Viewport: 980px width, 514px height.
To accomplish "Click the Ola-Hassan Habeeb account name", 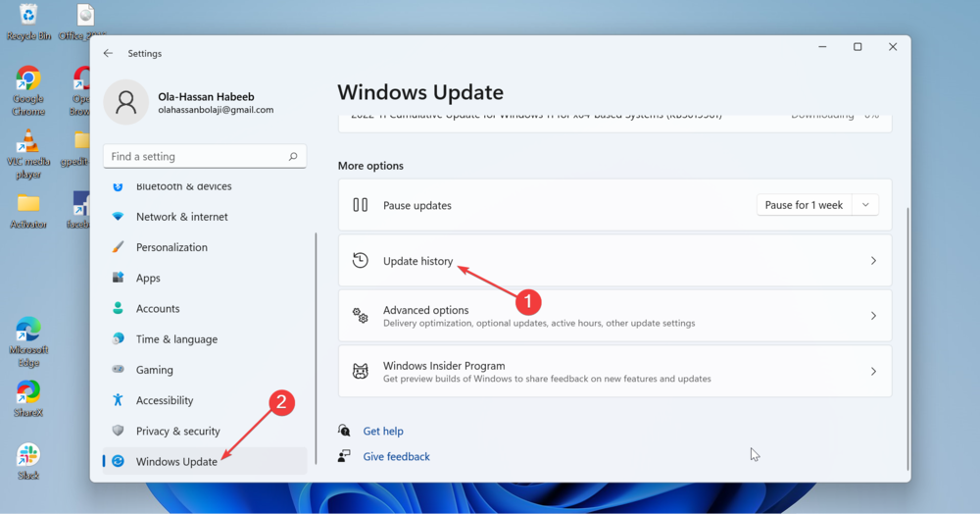I will coord(206,97).
